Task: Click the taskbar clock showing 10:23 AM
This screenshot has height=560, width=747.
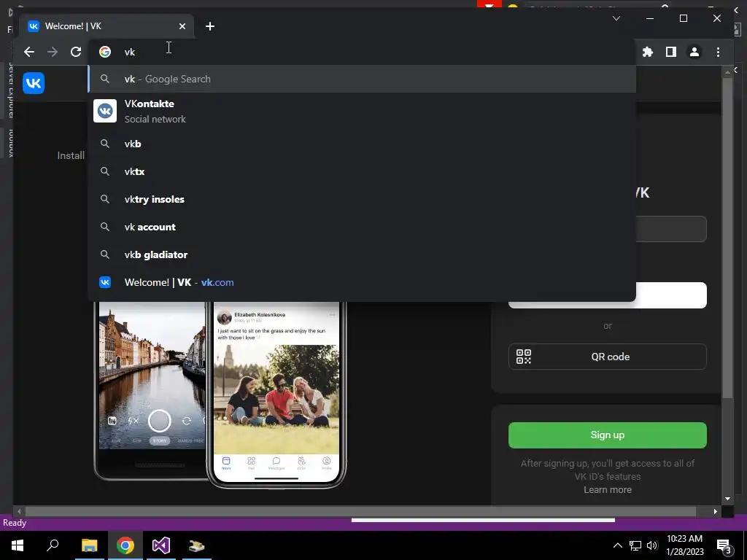Action: tap(684, 545)
